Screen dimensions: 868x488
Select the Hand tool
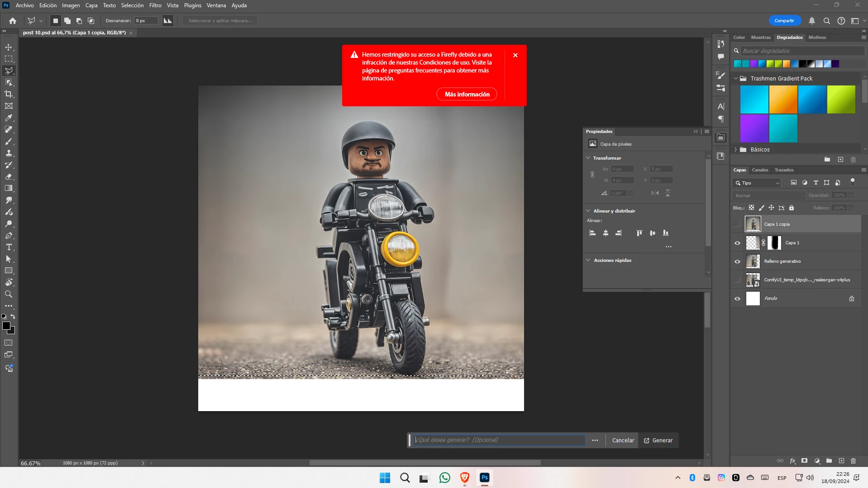tap(9, 282)
